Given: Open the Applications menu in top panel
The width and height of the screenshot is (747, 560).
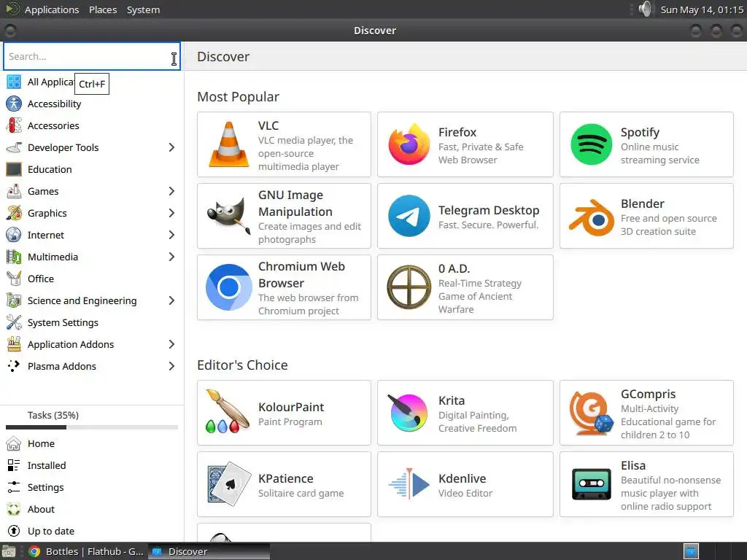Looking at the screenshot, I should 52,9.
